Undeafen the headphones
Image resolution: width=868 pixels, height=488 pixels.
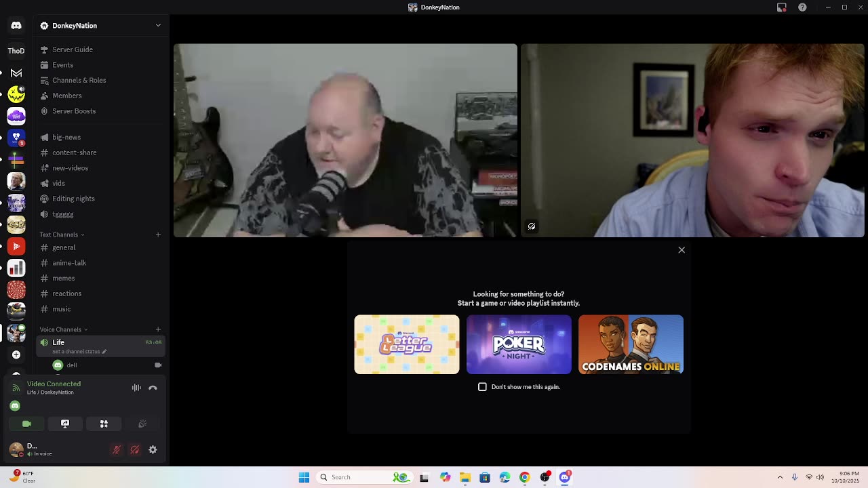(135, 450)
